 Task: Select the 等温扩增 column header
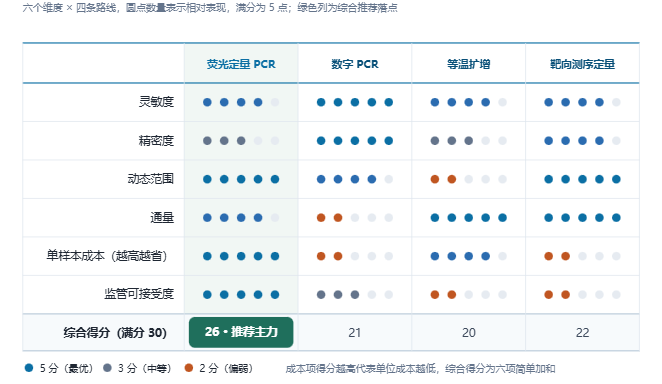[x=469, y=64]
